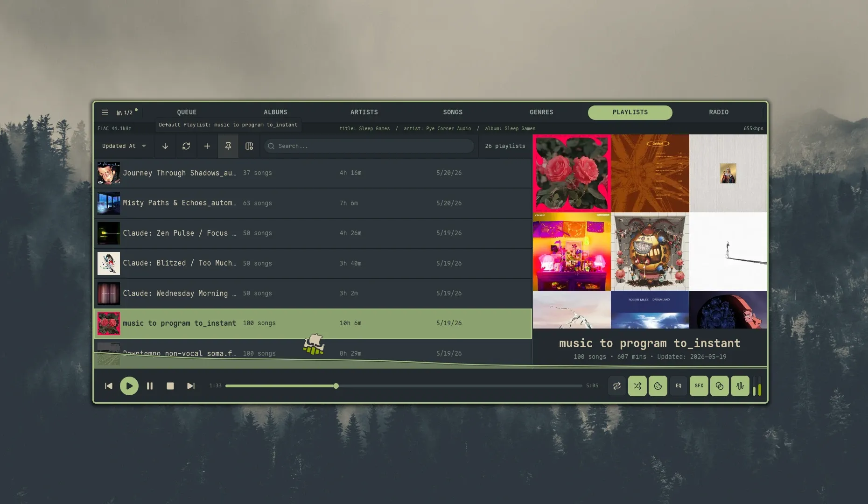Image resolution: width=868 pixels, height=504 pixels.
Task: Click the 655kbps bitrate label
Action: click(753, 128)
